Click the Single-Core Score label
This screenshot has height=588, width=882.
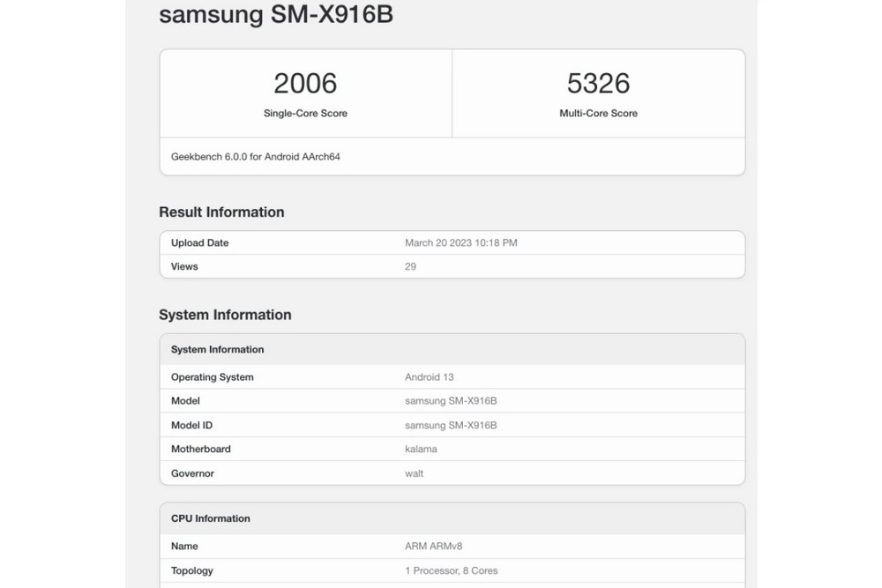pos(305,113)
